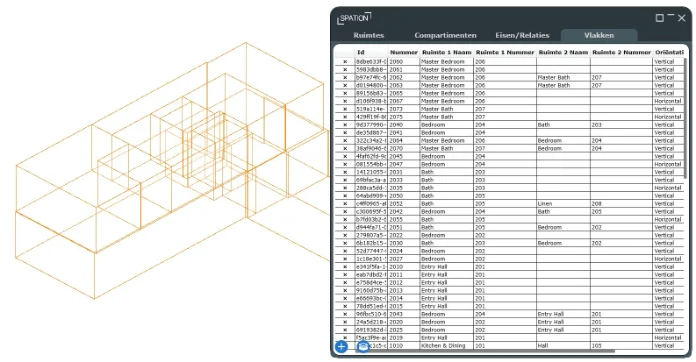Click the blue layers icon button

click(363, 346)
